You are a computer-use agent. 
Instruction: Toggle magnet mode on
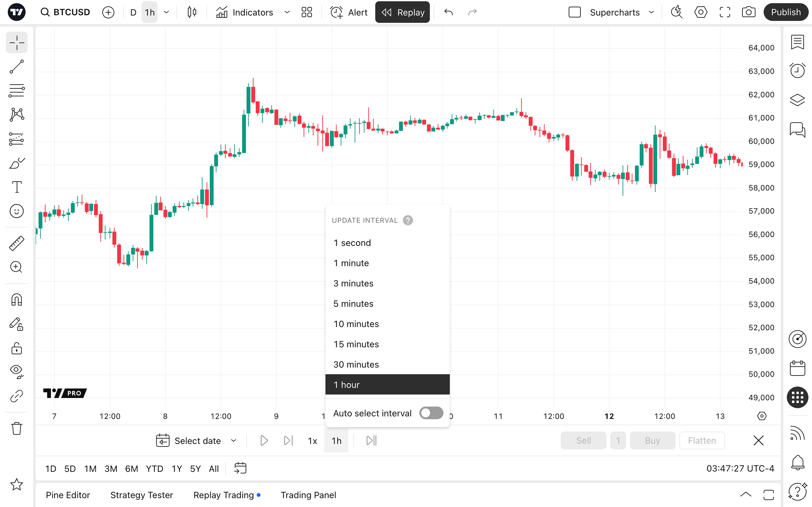[x=16, y=299]
